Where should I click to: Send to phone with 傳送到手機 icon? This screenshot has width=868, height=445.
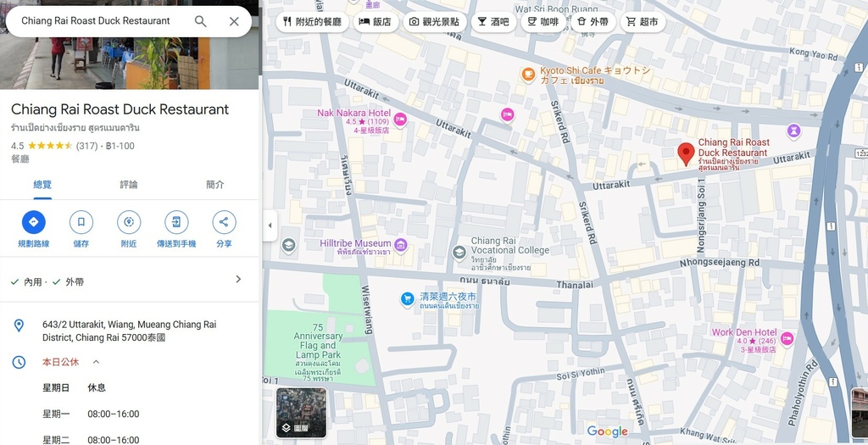(176, 222)
